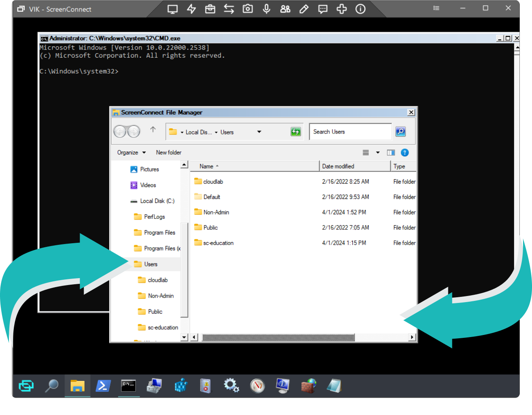Open the session information icon
Screen dimensions: 532x415
point(360,9)
